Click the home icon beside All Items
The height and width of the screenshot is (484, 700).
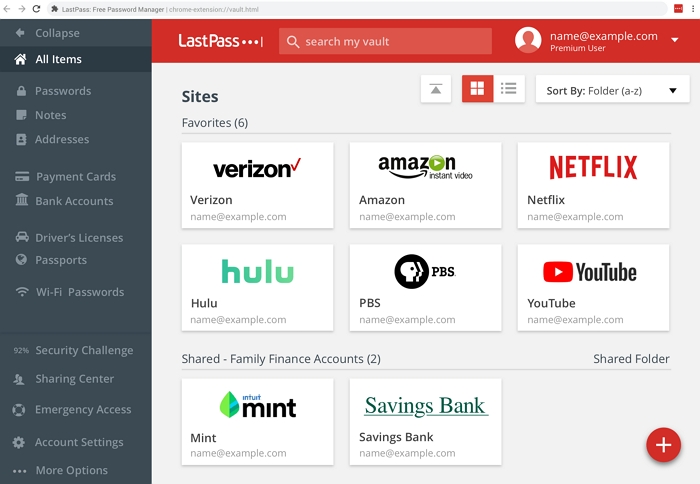point(20,59)
